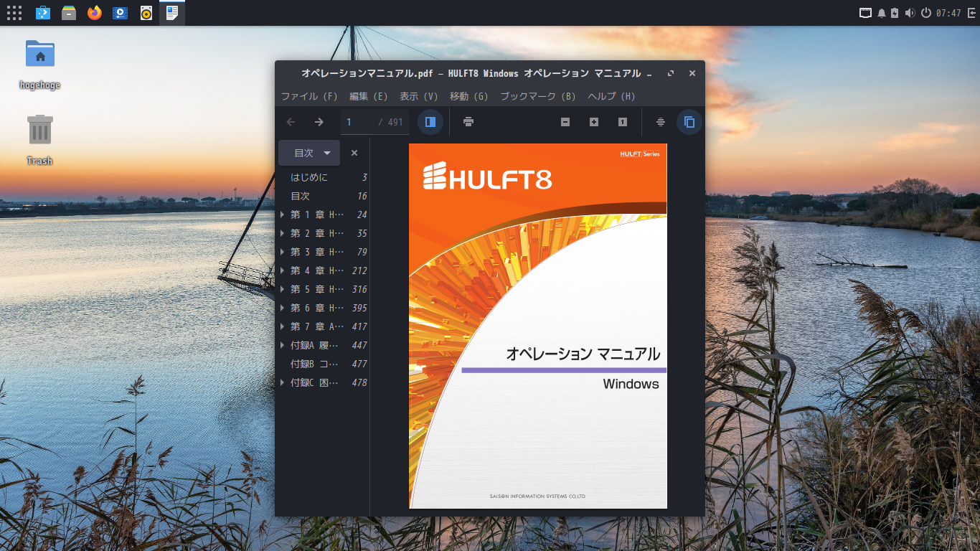Click page number 24 in the outline
Screen dimensions: 980x551
click(362, 215)
